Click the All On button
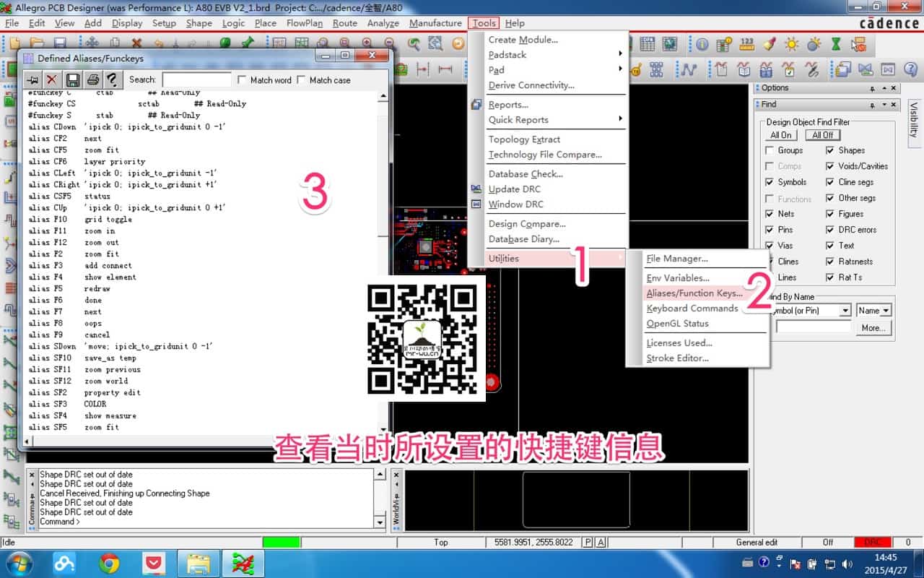Screen dimensions: 924x578 781,135
